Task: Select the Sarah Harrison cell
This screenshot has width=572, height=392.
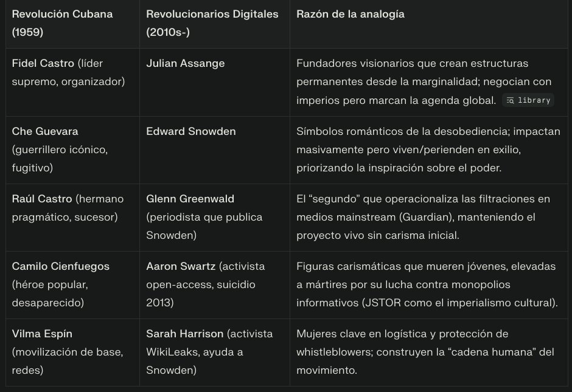Action: [x=215, y=352]
